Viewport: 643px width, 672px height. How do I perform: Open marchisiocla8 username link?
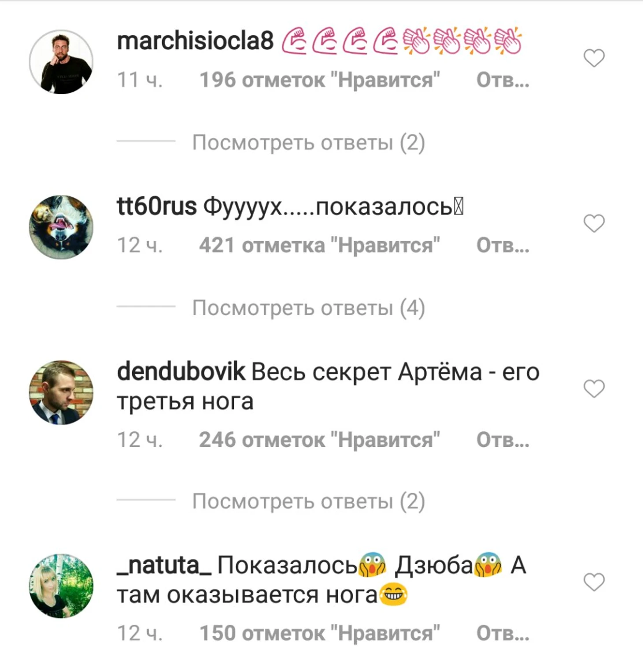pyautogui.click(x=195, y=41)
